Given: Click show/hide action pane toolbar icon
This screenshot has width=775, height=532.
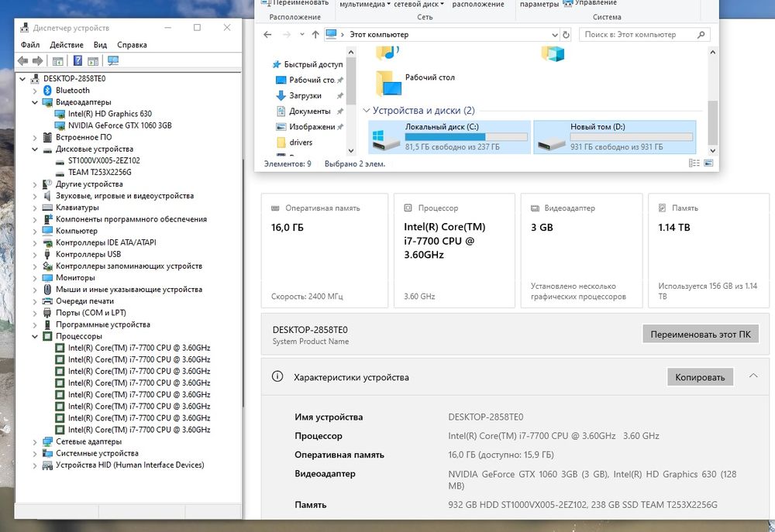Looking at the screenshot, I should (93, 60).
